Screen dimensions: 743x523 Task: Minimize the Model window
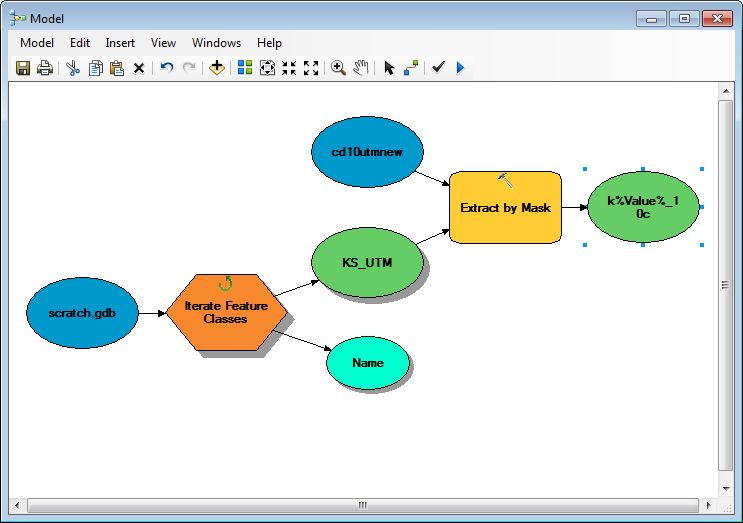(x=652, y=19)
